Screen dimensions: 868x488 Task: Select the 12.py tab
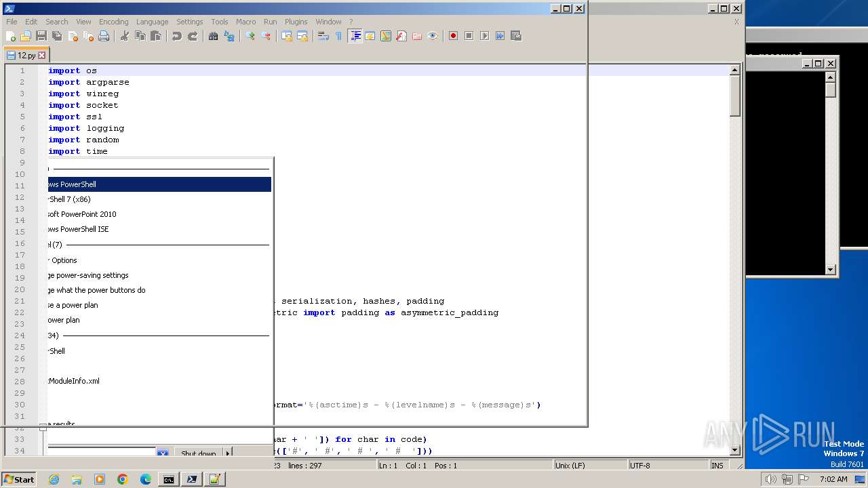pos(26,55)
